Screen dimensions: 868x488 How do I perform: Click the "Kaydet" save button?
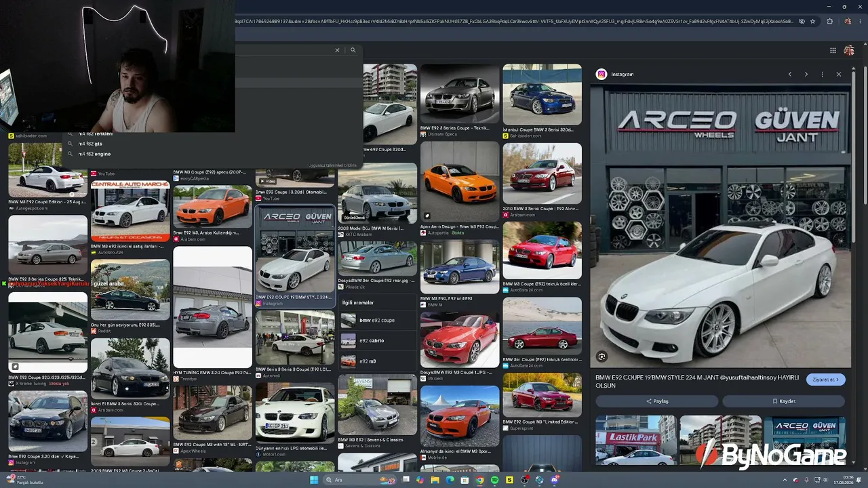pos(784,401)
